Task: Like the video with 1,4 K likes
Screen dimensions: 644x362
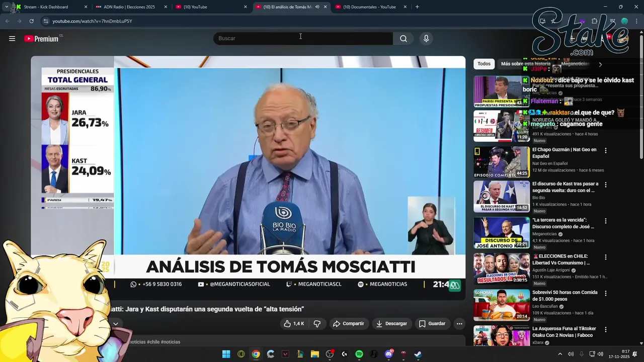Action: [294, 324]
